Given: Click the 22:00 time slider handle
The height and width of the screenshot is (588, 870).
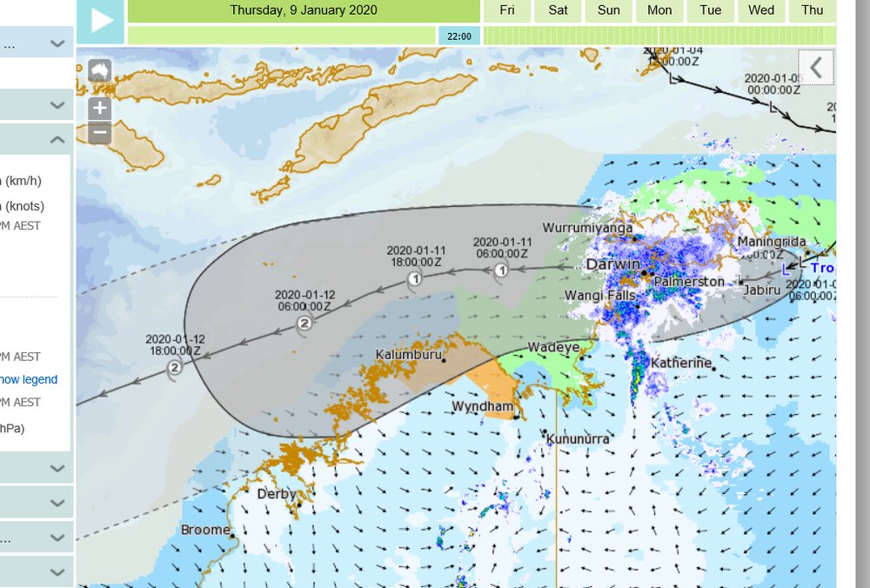Looking at the screenshot, I should (x=459, y=36).
